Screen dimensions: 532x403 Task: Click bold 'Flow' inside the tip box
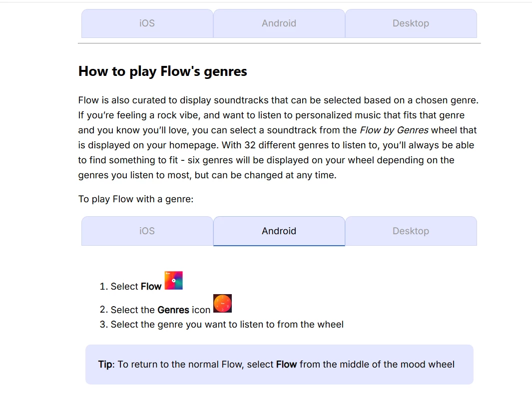[286, 365]
